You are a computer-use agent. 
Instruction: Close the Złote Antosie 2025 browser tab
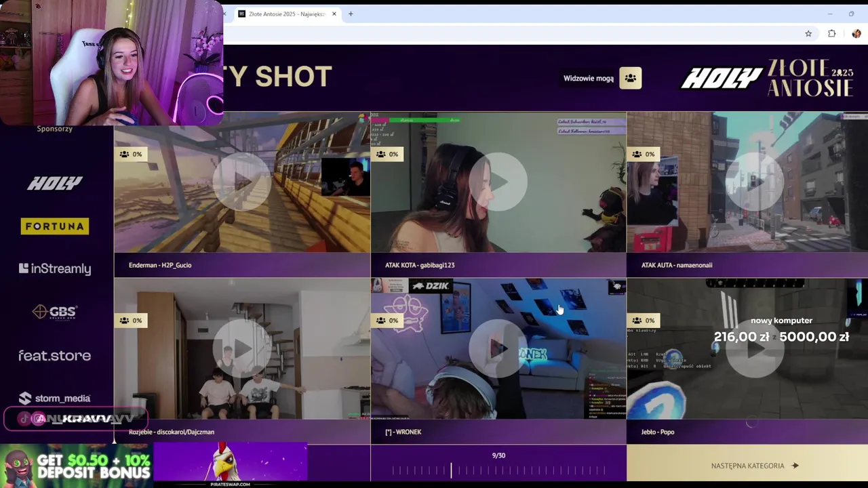[334, 14]
